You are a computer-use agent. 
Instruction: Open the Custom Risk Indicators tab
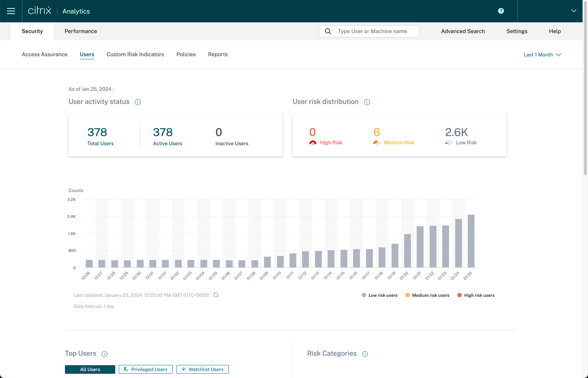[135, 55]
